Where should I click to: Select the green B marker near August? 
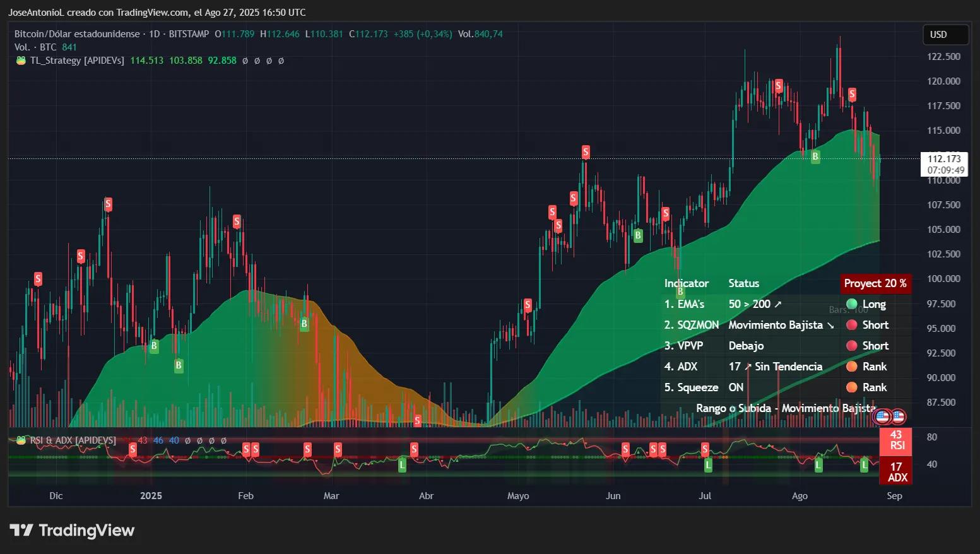(x=815, y=156)
